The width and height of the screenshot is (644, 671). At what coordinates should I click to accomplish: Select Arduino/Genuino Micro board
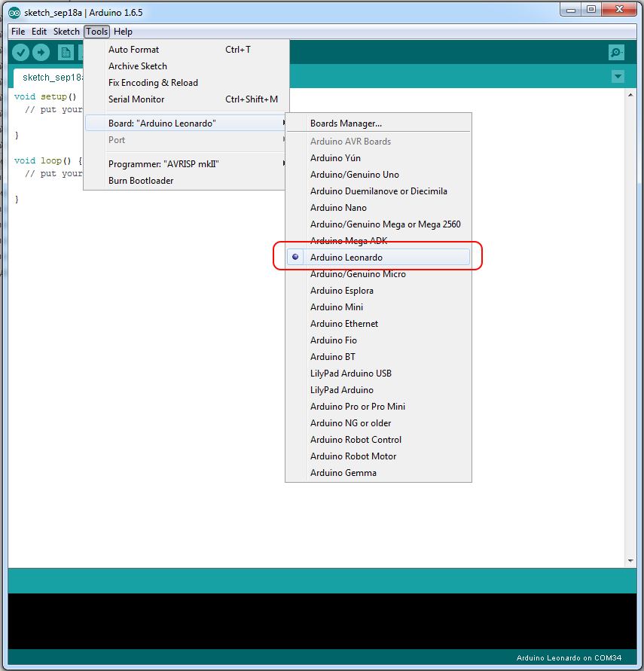point(378,274)
